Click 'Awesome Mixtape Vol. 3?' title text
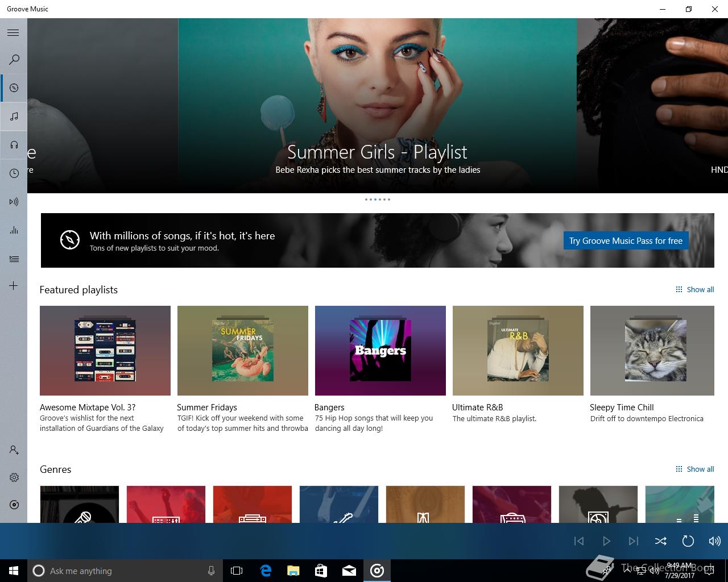This screenshot has height=582, width=728. click(x=88, y=407)
